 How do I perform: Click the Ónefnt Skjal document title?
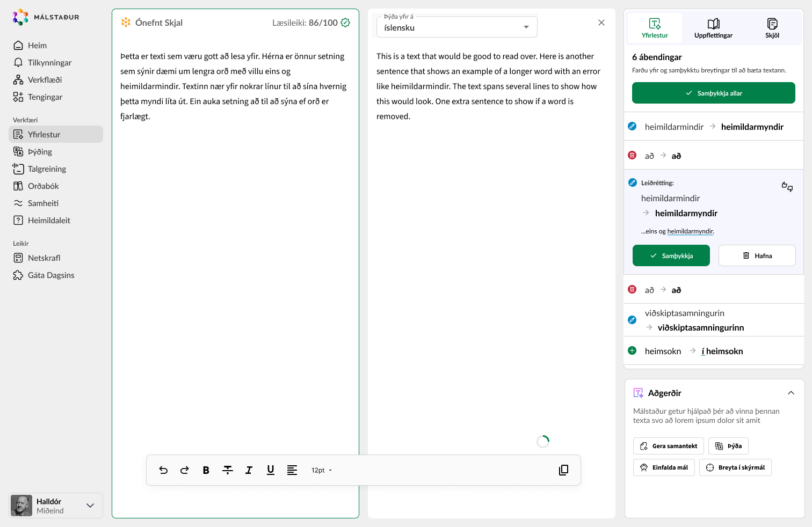[159, 23]
